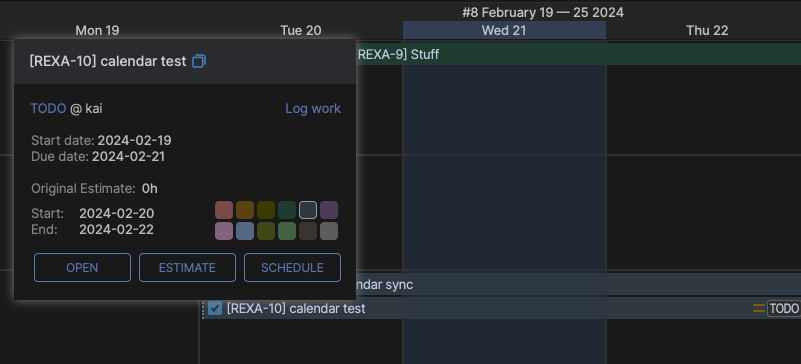Pick the pink-mauve color swatch

coord(224,231)
